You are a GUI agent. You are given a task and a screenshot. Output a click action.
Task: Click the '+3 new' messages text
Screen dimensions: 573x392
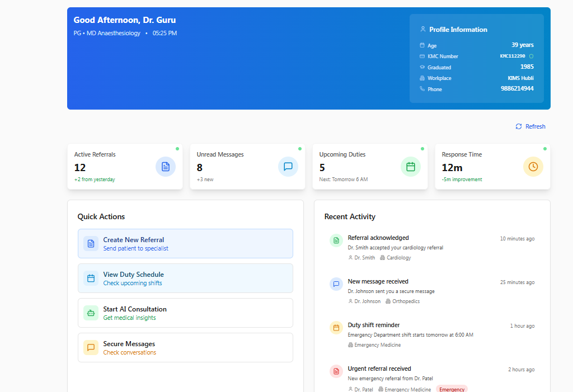pos(205,180)
